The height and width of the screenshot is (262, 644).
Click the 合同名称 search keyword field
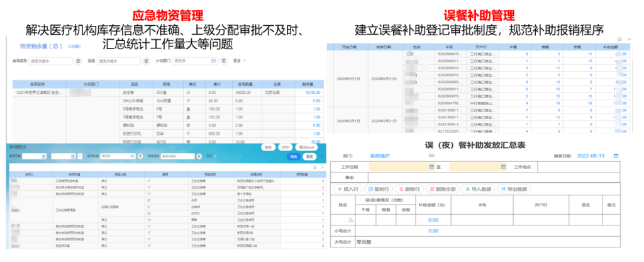click(x=52, y=61)
